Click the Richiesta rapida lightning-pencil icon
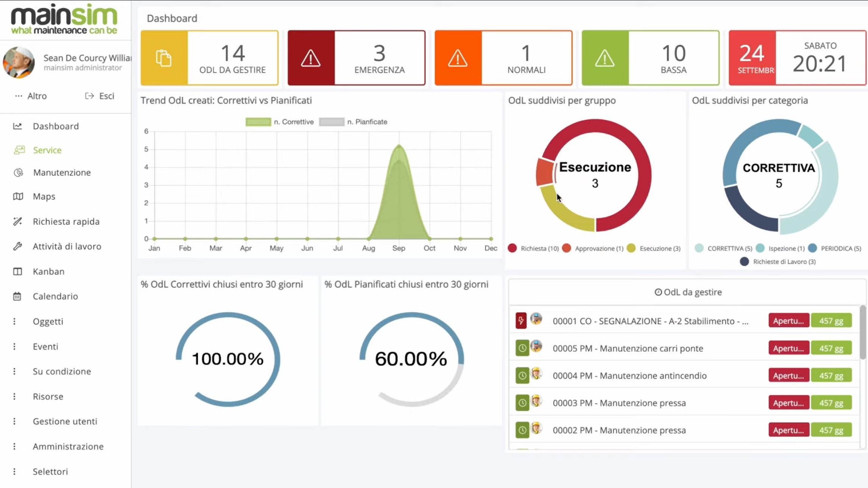Image resolution: width=868 pixels, height=488 pixels. (18, 221)
